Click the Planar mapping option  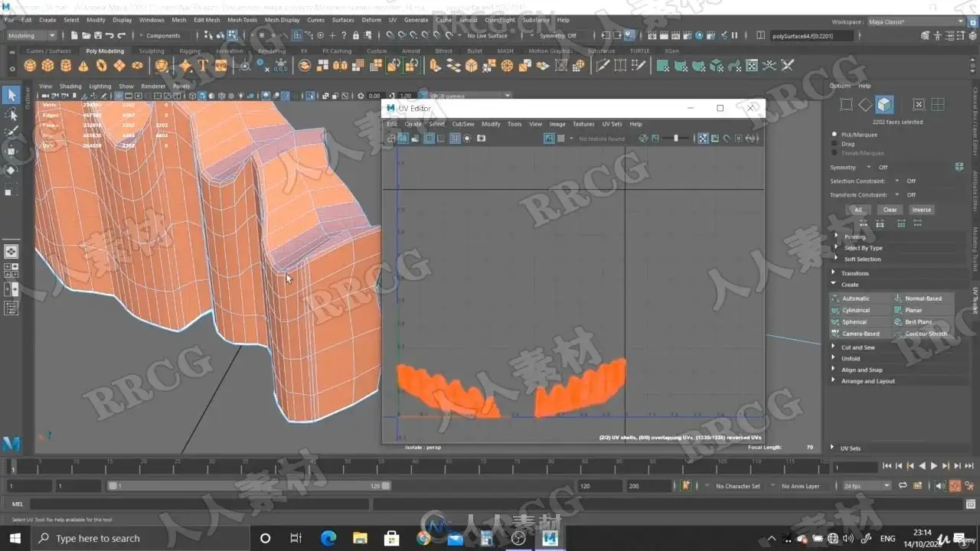tap(913, 311)
